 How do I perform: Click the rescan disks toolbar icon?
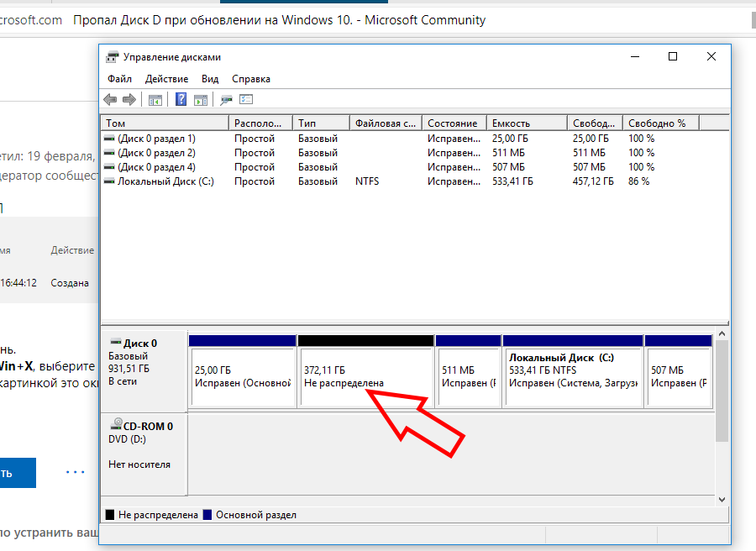pyautogui.click(x=226, y=100)
